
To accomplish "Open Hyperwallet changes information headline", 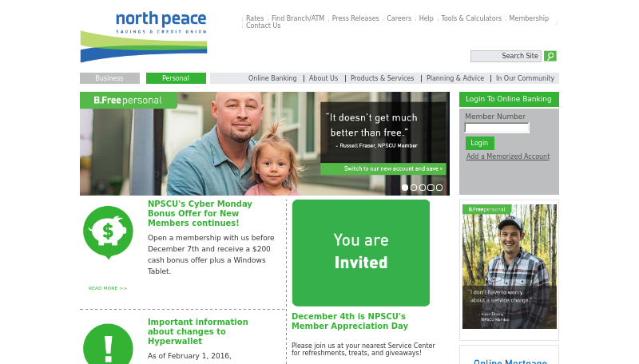I will tap(198, 331).
